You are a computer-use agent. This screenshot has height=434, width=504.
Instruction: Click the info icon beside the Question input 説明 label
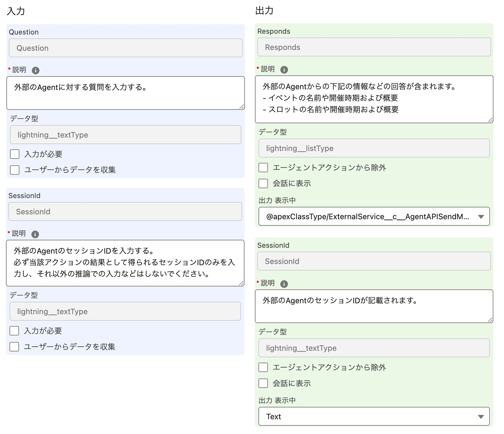coord(36,71)
